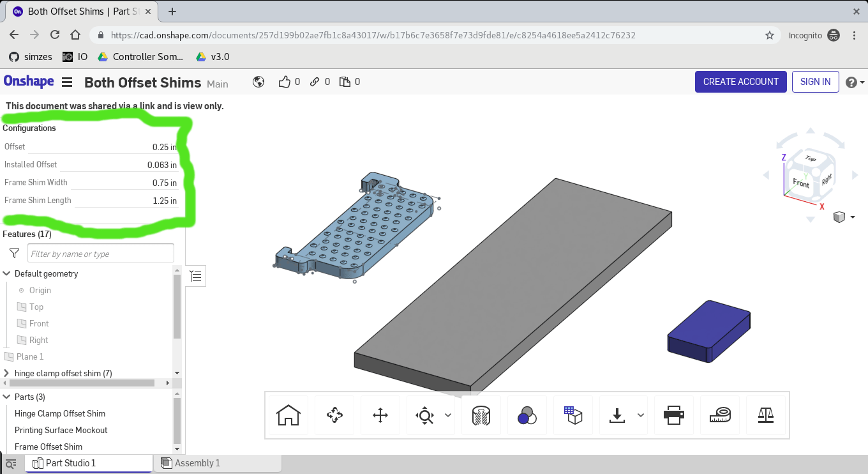Click the view cube right rotate arrow

click(x=855, y=175)
